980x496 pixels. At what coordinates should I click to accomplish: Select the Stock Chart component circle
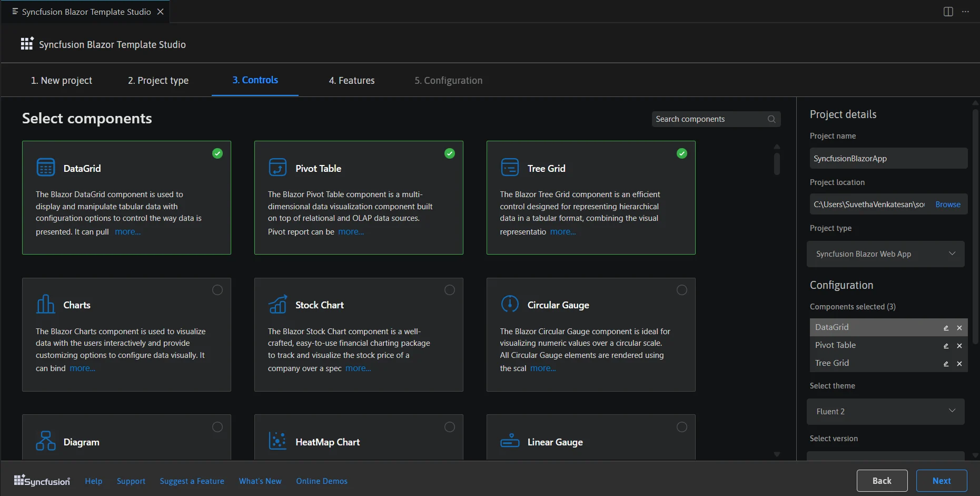pyautogui.click(x=450, y=290)
